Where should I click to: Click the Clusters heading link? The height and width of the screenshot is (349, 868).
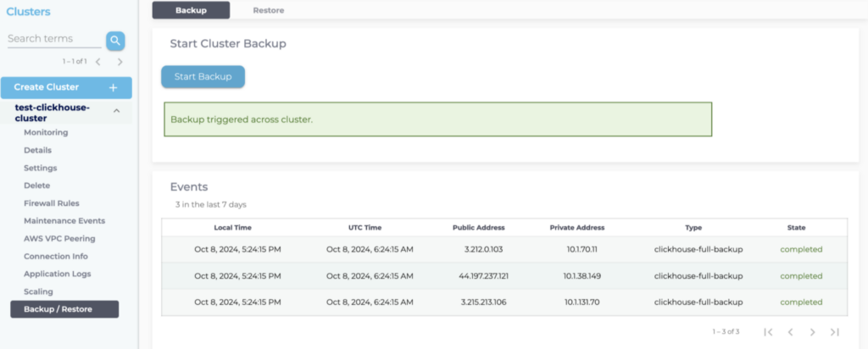29,12
